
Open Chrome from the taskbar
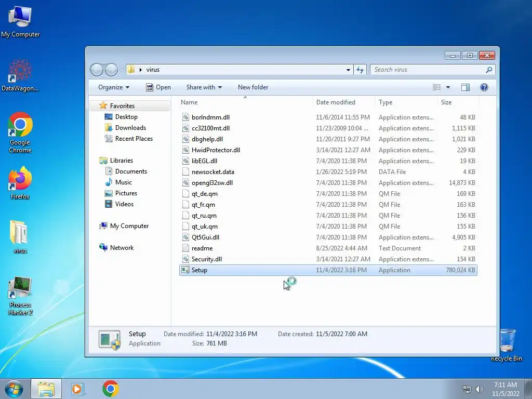click(110, 389)
